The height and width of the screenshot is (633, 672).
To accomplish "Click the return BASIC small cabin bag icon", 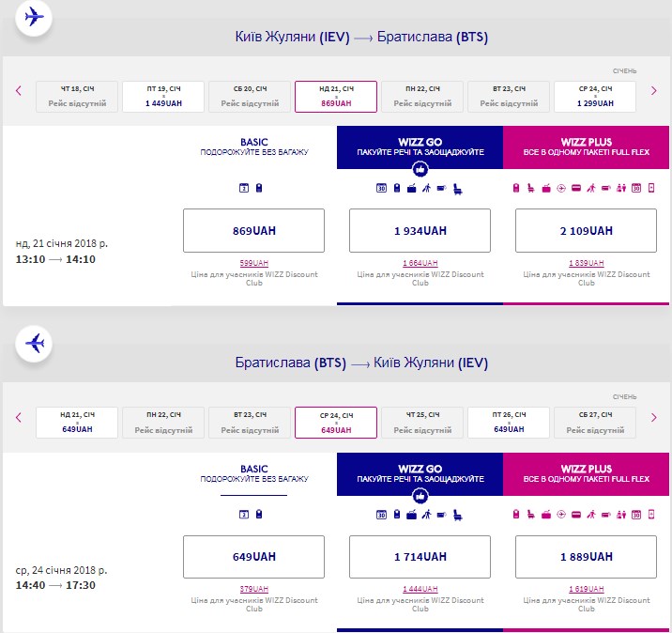I will (259, 514).
